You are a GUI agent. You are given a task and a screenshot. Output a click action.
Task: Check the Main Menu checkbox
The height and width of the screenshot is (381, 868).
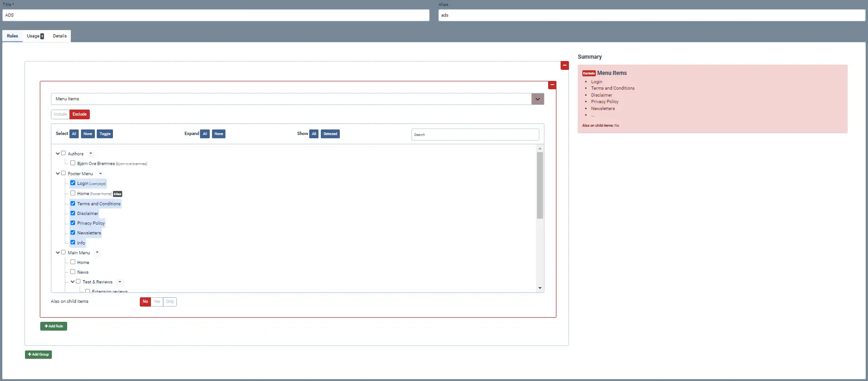click(x=63, y=252)
